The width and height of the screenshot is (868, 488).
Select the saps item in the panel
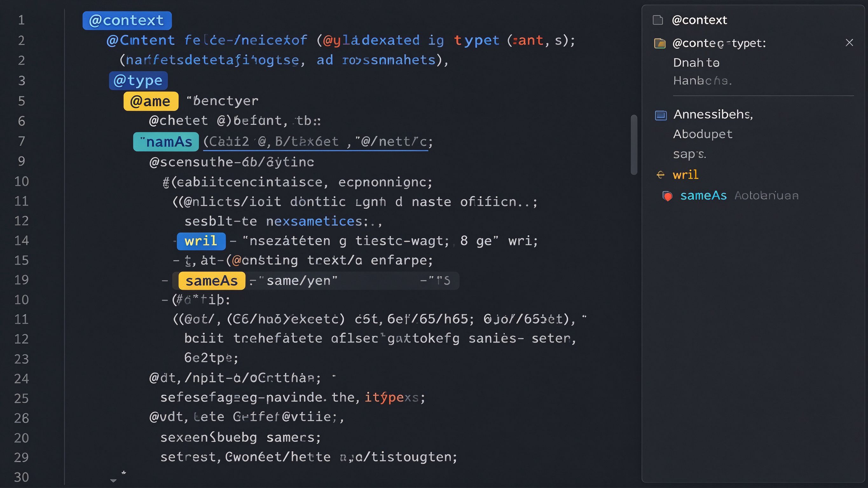(x=689, y=154)
